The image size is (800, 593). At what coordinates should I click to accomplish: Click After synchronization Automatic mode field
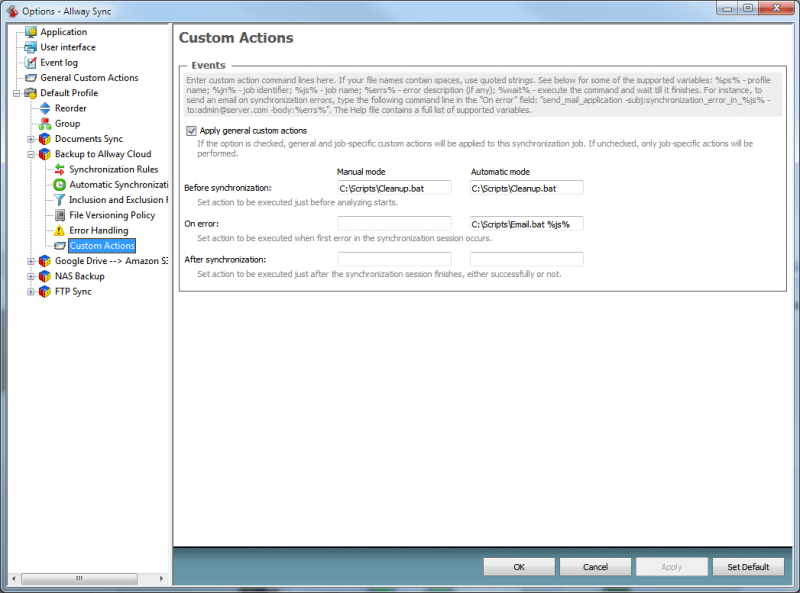(527, 259)
